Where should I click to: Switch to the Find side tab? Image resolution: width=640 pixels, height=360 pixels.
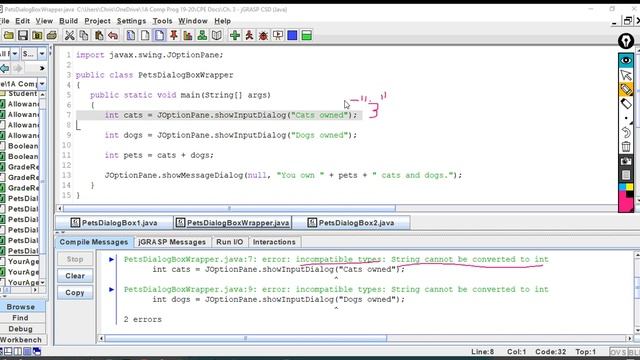pos(20,318)
